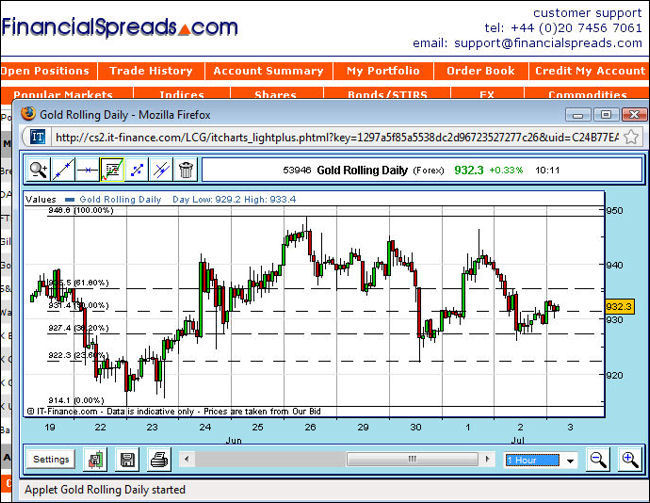This screenshot has width=650, height=503.
Task: Select the Commodities market category
Action: (587, 93)
